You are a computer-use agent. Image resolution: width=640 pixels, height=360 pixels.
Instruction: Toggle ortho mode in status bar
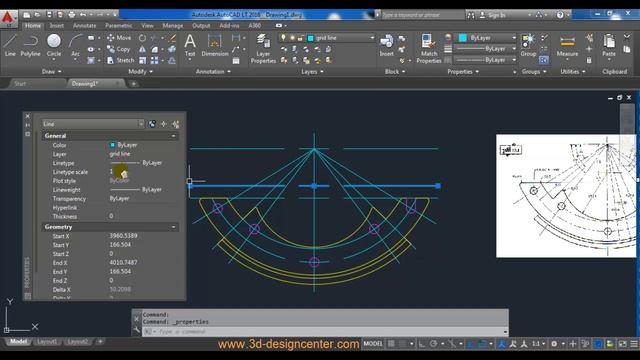(422, 344)
